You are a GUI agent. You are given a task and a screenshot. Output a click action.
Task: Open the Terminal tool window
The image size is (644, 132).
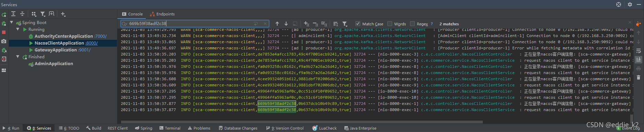pos(170,128)
